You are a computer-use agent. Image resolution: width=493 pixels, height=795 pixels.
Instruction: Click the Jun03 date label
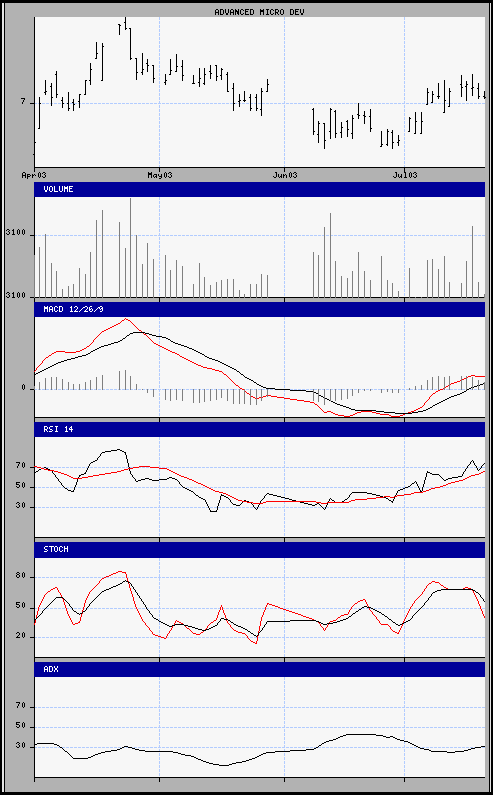[284, 175]
